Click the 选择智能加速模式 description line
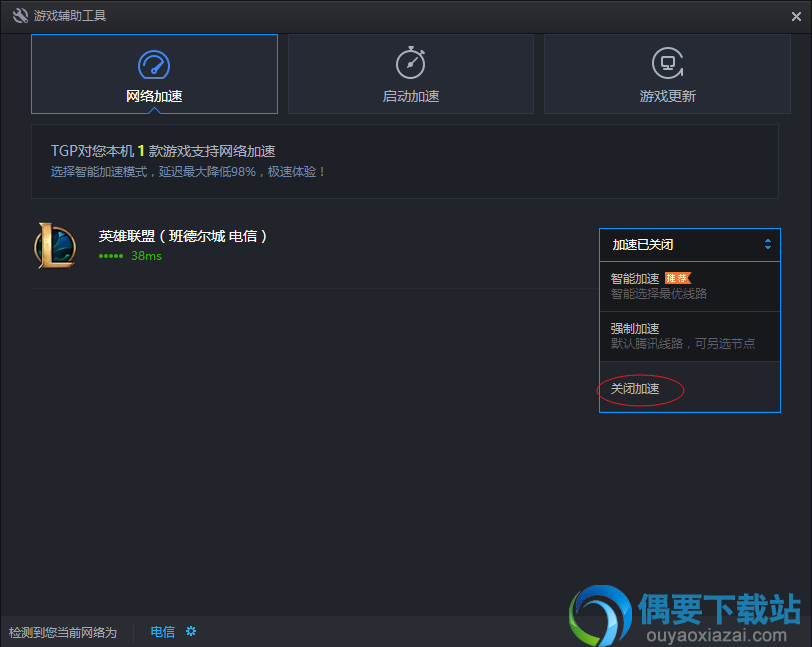This screenshot has width=812, height=647. tap(188, 171)
